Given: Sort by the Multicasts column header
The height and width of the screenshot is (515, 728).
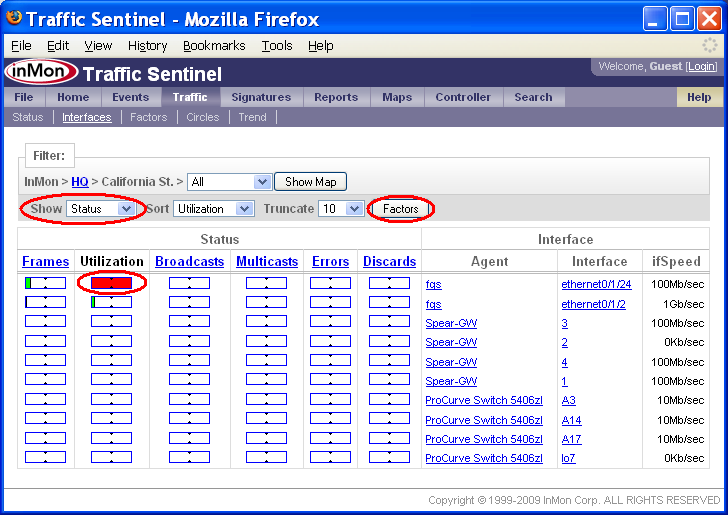Looking at the screenshot, I should coord(267,261).
